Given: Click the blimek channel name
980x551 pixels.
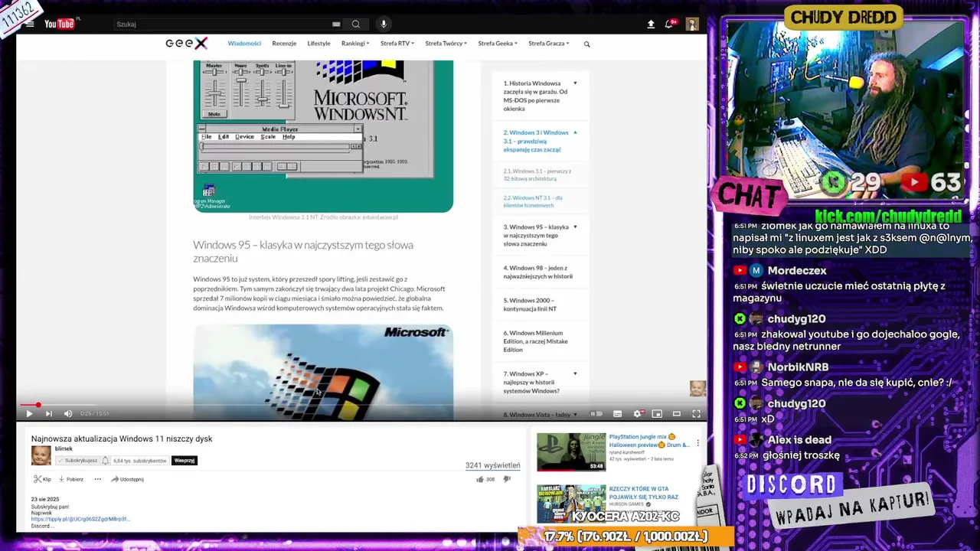Looking at the screenshot, I should (x=64, y=449).
